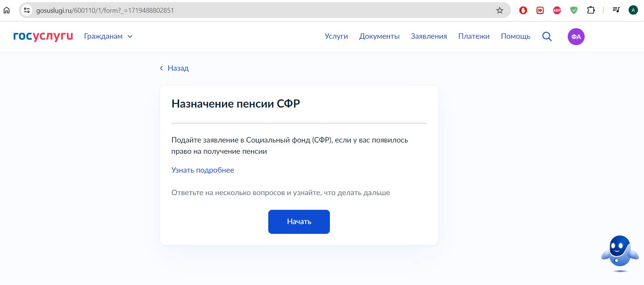Viewport: 644px width, 285px height.
Task: Open the Документы menu item
Action: [379, 36]
